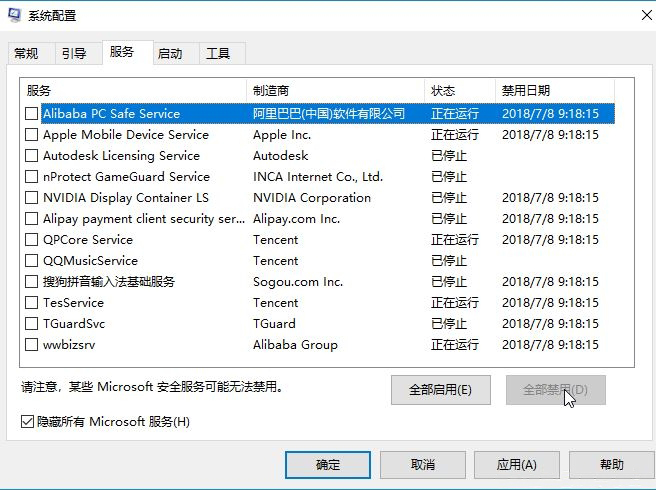Toggle nProtect GameGuard Service checkbox
The height and width of the screenshot is (490, 656).
tap(31, 176)
